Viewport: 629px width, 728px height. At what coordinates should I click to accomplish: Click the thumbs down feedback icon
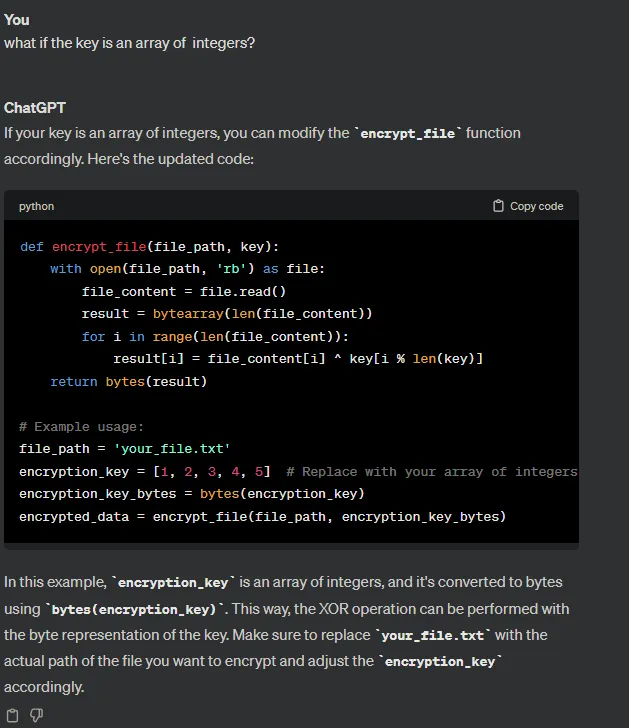37,715
